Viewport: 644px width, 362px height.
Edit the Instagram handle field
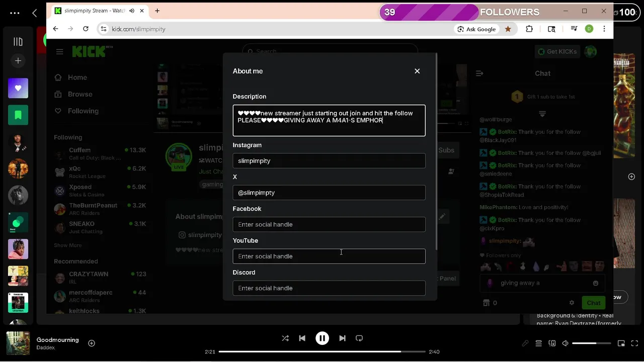coord(329,161)
